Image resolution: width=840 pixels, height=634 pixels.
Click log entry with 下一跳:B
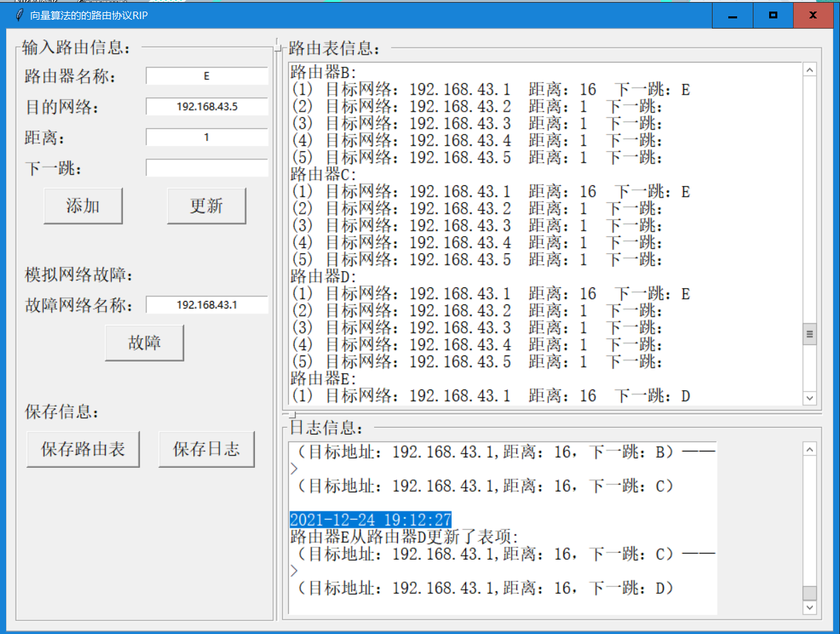pos(503,452)
